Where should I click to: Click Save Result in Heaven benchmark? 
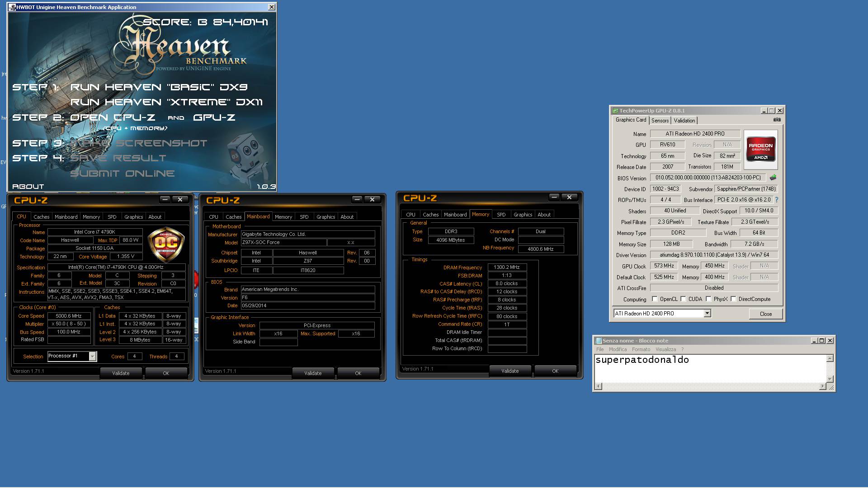[x=118, y=158]
